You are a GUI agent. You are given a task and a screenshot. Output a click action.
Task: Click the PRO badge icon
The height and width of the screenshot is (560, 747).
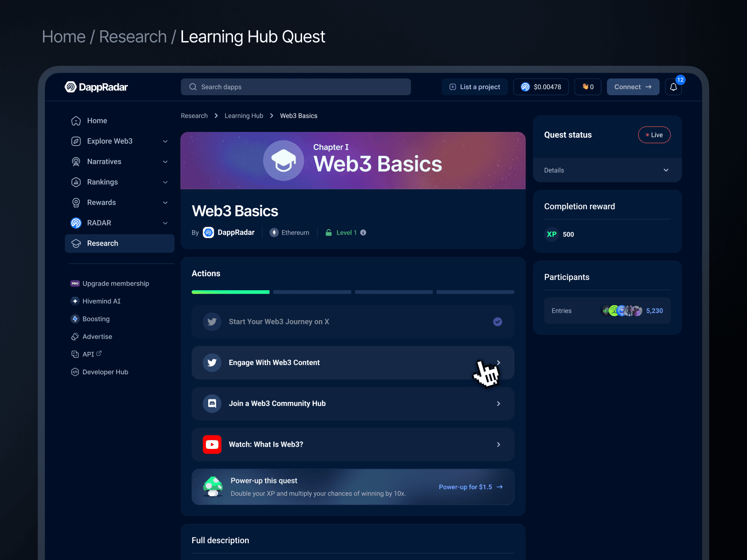point(75,283)
